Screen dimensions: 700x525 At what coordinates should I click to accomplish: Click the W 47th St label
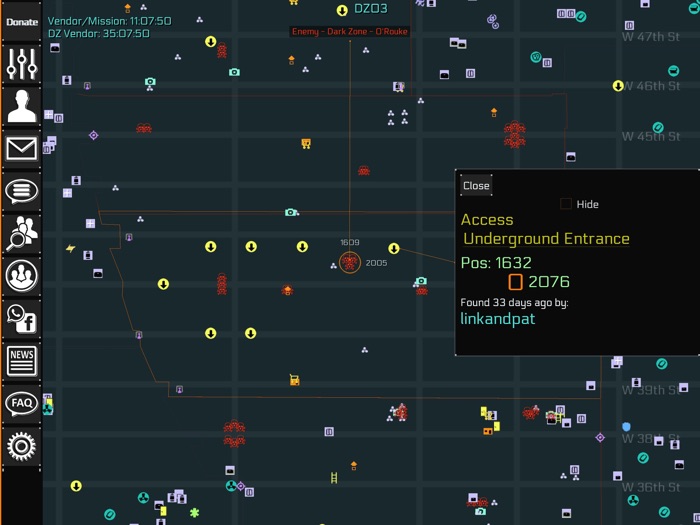(x=651, y=37)
